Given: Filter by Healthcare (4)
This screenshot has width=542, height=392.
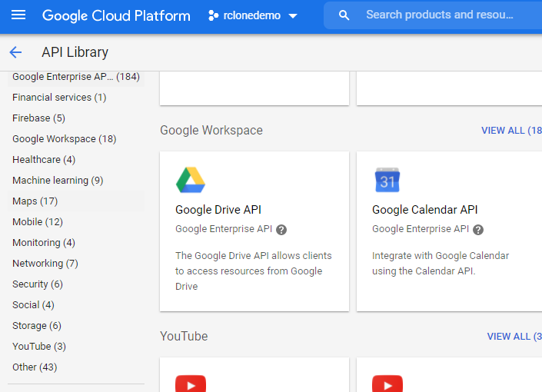Looking at the screenshot, I should coord(44,160).
